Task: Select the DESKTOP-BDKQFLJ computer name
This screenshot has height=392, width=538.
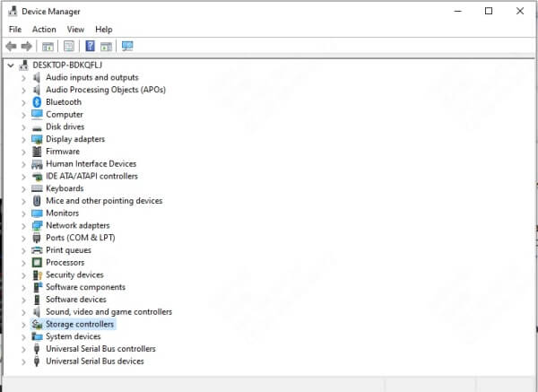Action: tap(67, 65)
